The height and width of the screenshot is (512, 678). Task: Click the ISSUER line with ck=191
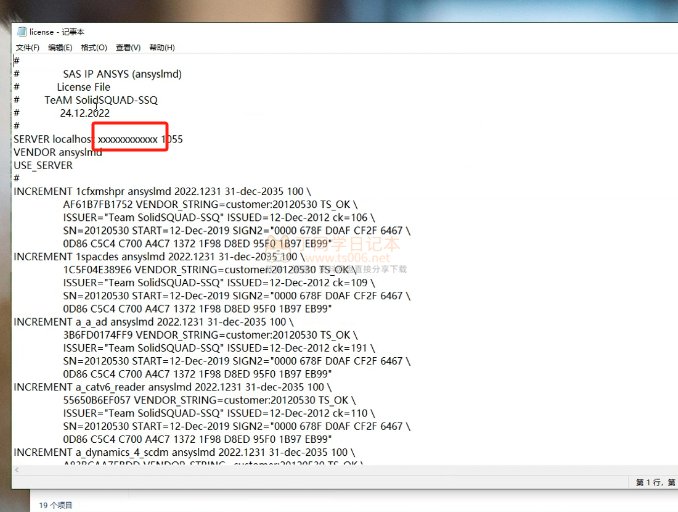(219, 348)
